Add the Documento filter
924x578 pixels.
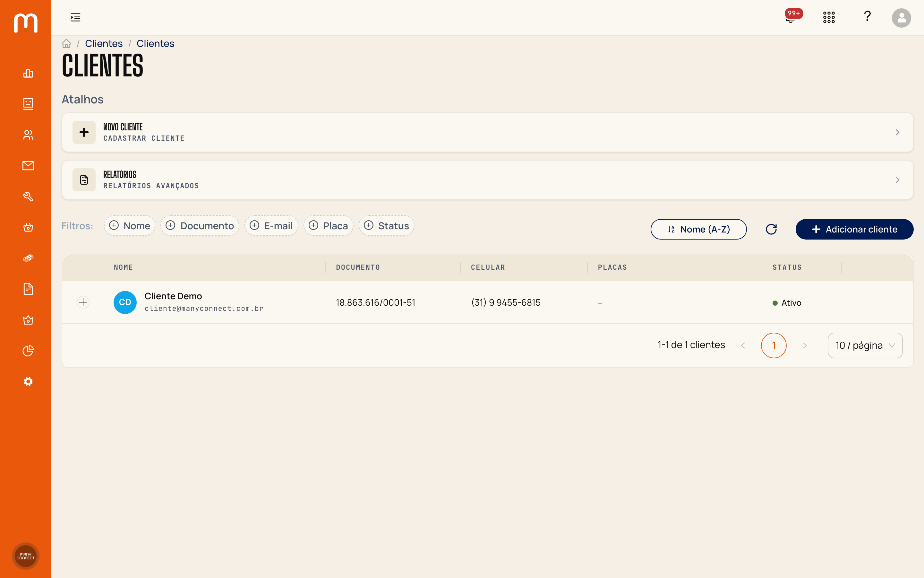(200, 225)
